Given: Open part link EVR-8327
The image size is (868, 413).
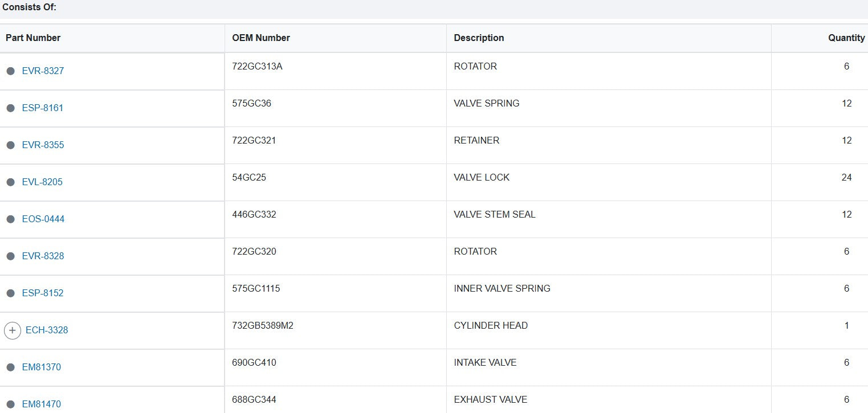Looking at the screenshot, I should [x=43, y=71].
